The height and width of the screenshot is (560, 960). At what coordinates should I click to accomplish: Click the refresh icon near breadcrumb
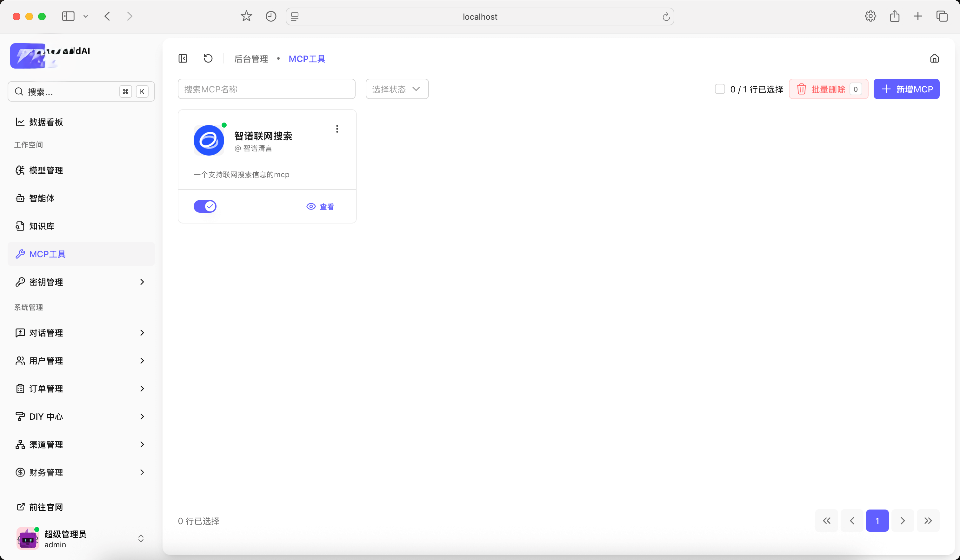point(208,58)
